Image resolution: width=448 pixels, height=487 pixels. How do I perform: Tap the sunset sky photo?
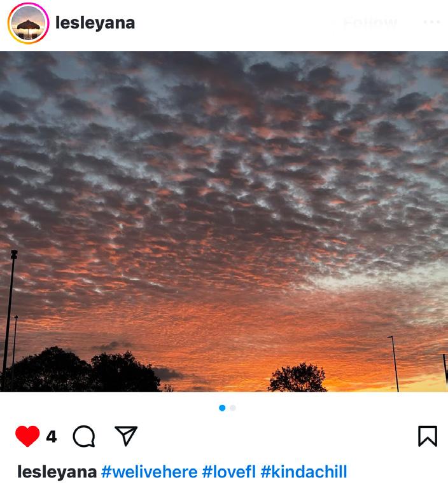224,221
